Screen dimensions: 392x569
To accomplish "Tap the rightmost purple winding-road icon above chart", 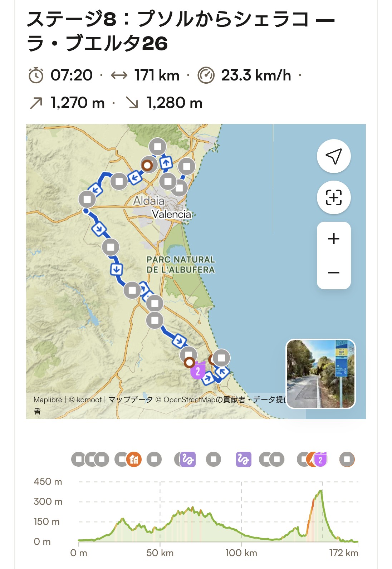I will click(x=244, y=459).
